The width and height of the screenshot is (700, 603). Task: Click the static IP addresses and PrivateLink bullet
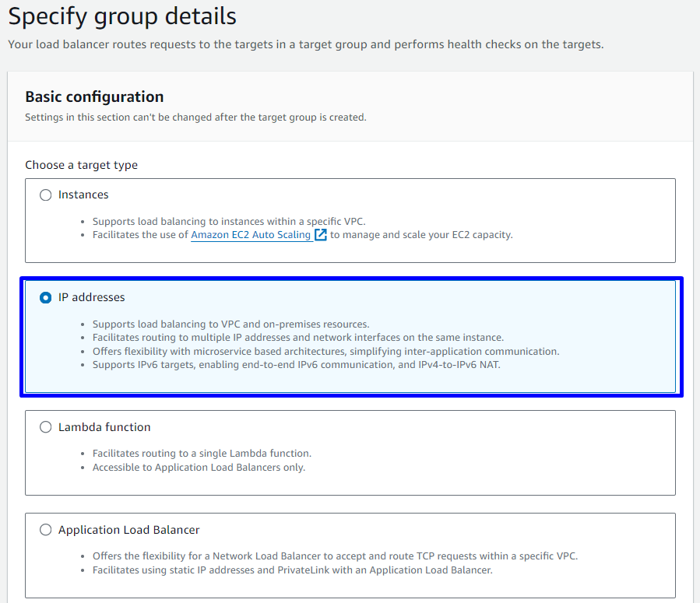click(x=292, y=570)
